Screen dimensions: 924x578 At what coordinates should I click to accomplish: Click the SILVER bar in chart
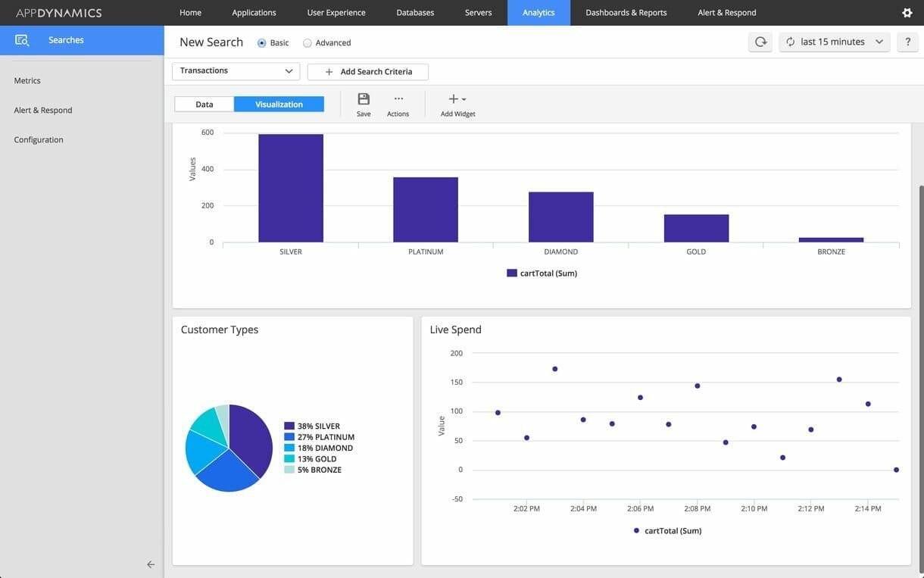click(291, 188)
